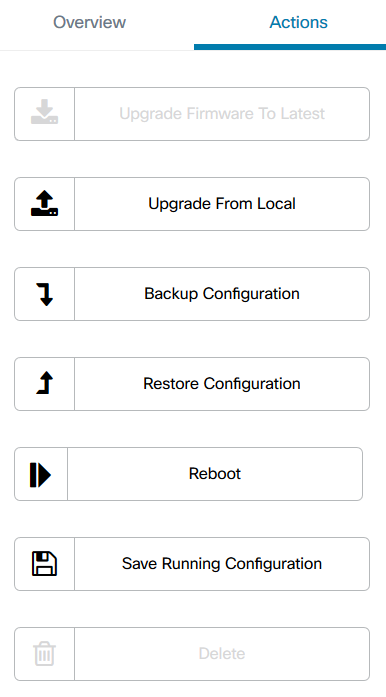Click the Reboot text label
This screenshot has height=697, width=386.
(215, 474)
